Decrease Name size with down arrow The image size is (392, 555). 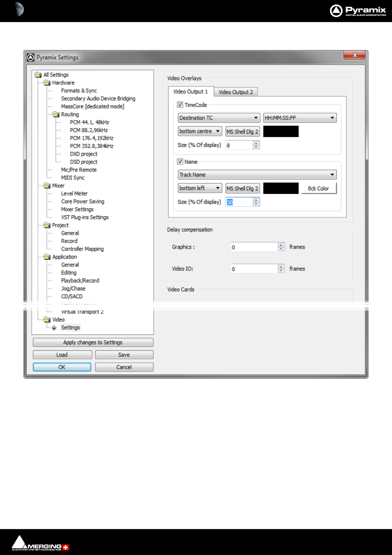click(x=256, y=204)
